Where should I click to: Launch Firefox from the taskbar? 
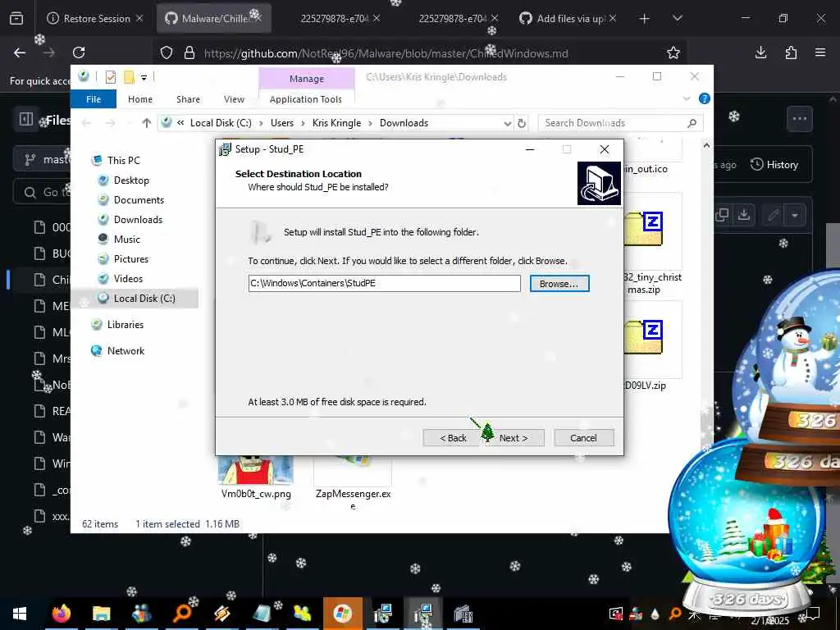pyautogui.click(x=61, y=614)
